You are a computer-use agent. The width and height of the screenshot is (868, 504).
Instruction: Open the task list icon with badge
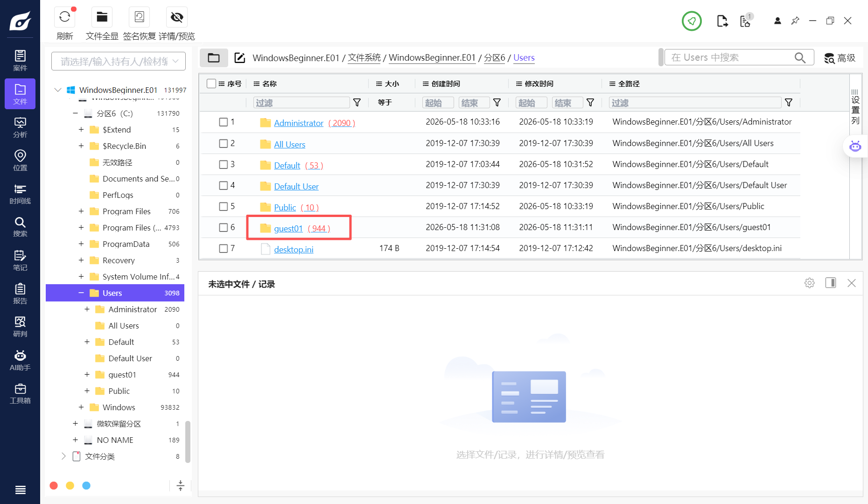click(x=746, y=21)
